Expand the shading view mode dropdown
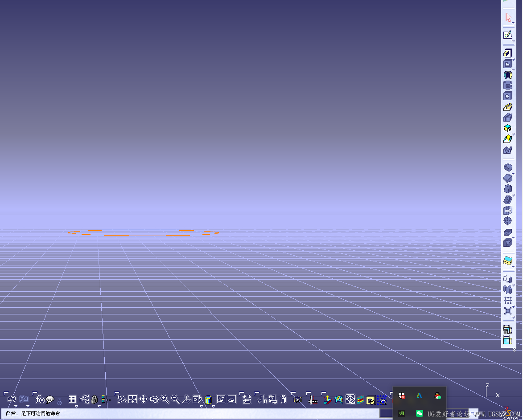The height and width of the screenshot is (420, 523). click(x=213, y=406)
